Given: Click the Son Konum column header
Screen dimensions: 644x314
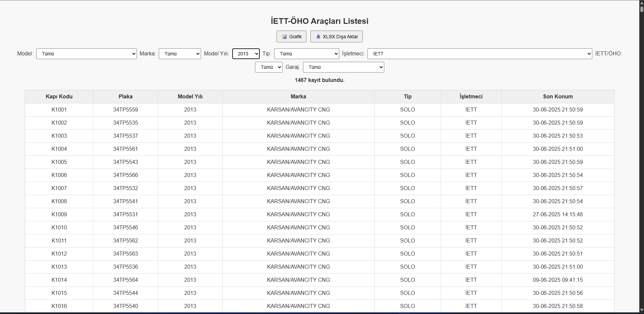Looking at the screenshot, I should coord(557,97).
